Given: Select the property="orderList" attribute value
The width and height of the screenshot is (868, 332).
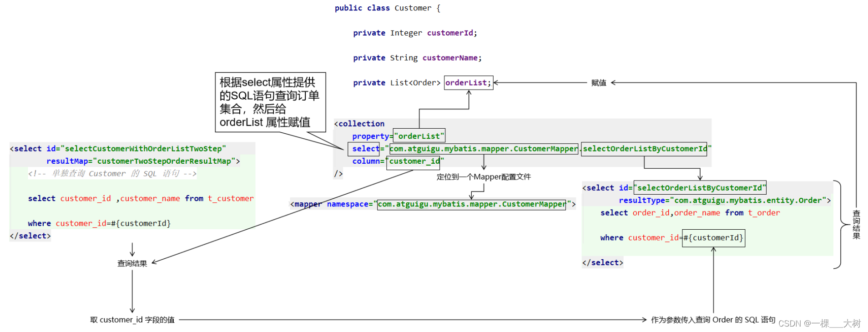Looking at the screenshot, I should pyautogui.click(x=419, y=136).
